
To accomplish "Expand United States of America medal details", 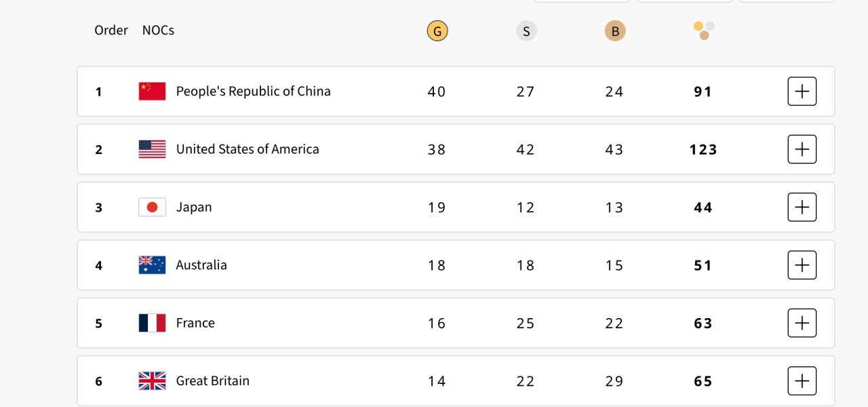I will click(x=802, y=149).
